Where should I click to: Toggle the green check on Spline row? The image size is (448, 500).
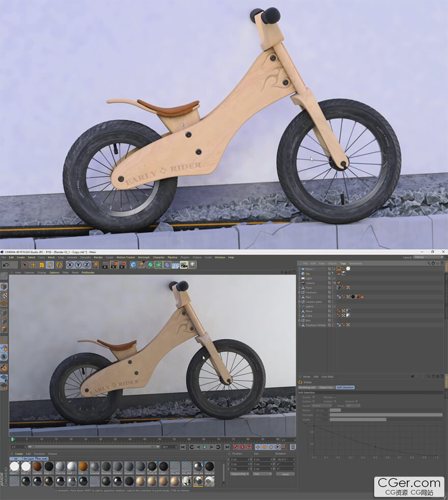coord(334,306)
